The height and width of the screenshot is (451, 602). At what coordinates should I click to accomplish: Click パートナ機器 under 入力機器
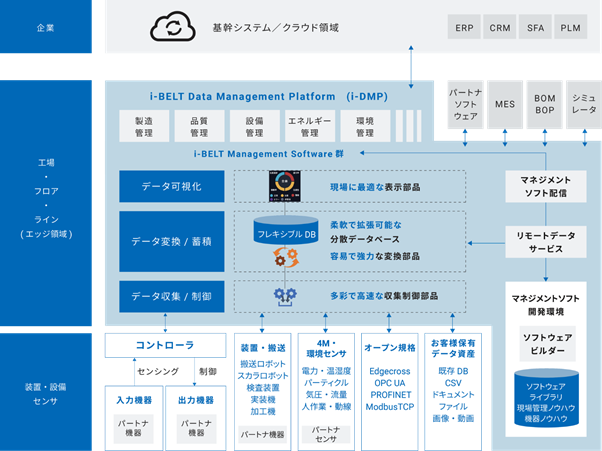[134, 428]
